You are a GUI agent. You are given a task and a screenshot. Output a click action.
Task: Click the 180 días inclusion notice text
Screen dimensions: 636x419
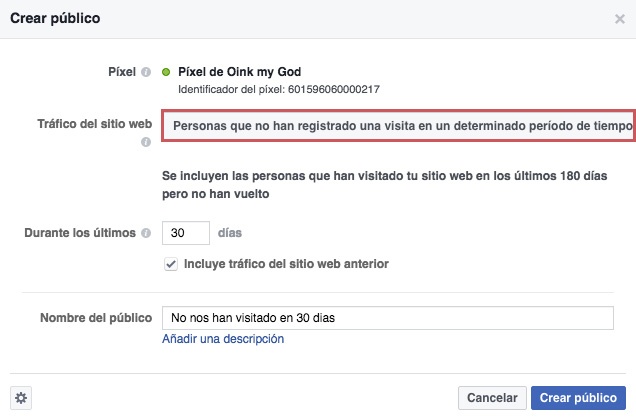pos(385,185)
